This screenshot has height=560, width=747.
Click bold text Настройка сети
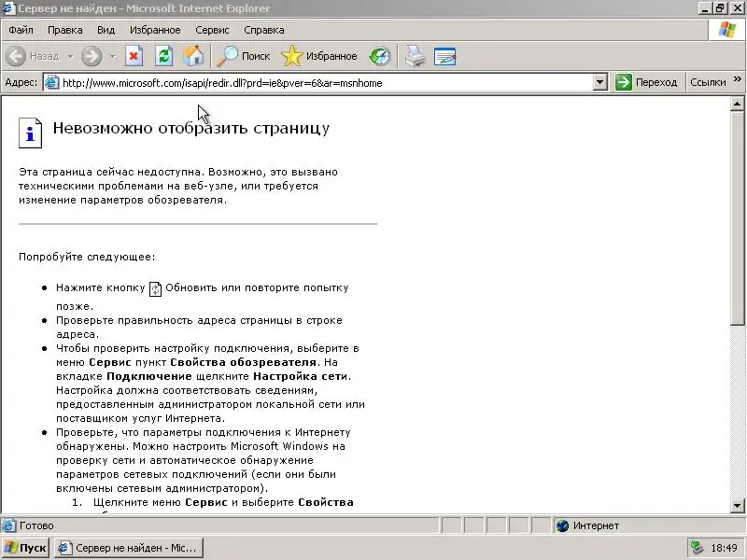(x=300, y=376)
